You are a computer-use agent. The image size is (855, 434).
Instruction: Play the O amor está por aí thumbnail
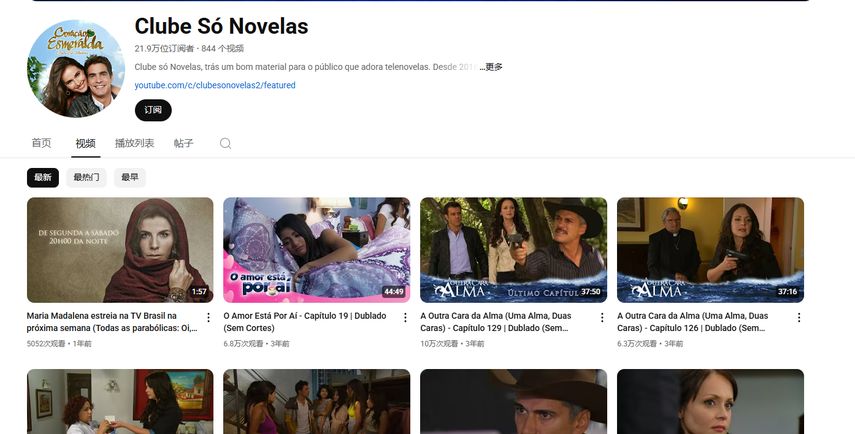pos(317,250)
